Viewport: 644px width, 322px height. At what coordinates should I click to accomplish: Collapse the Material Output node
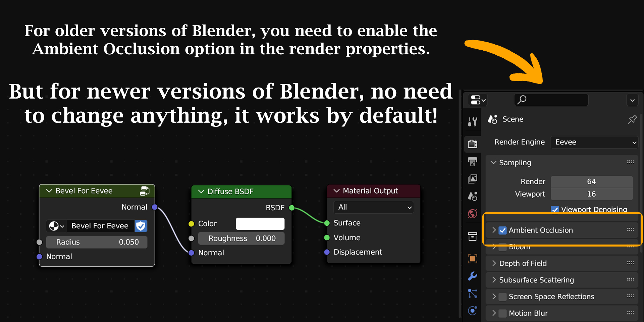pyautogui.click(x=337, y=191)
